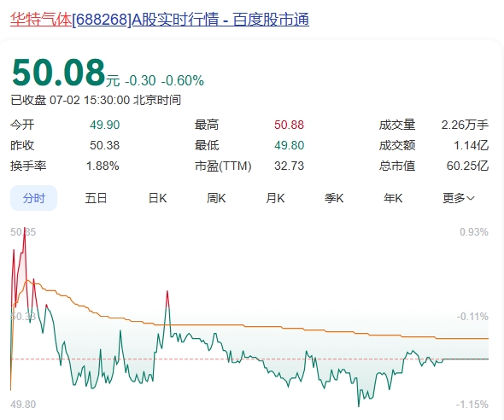
Task: Click the 0.93% axis label
Action: [x=474, y=232]
